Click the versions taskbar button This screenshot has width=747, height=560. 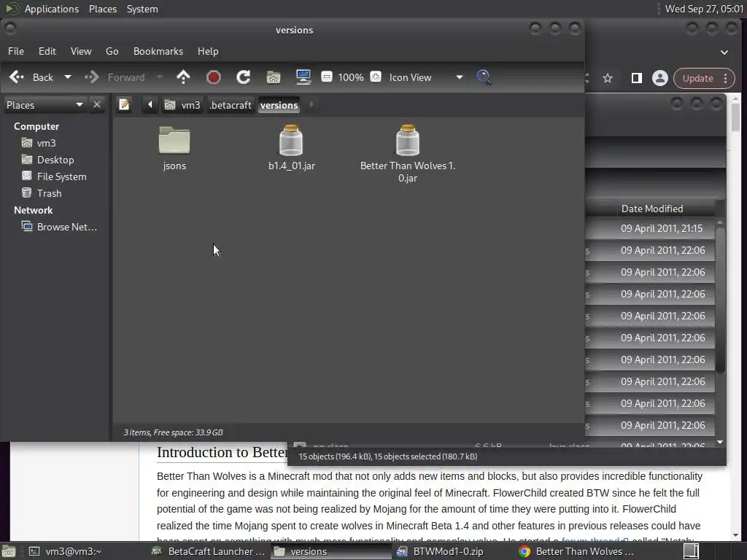tap(330, 551)
